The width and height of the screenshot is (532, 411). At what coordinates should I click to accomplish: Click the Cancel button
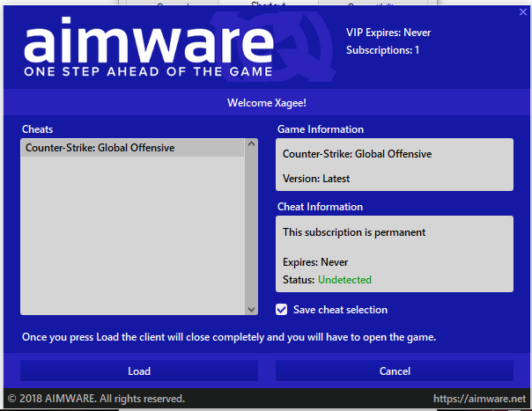tap(395, 371)
